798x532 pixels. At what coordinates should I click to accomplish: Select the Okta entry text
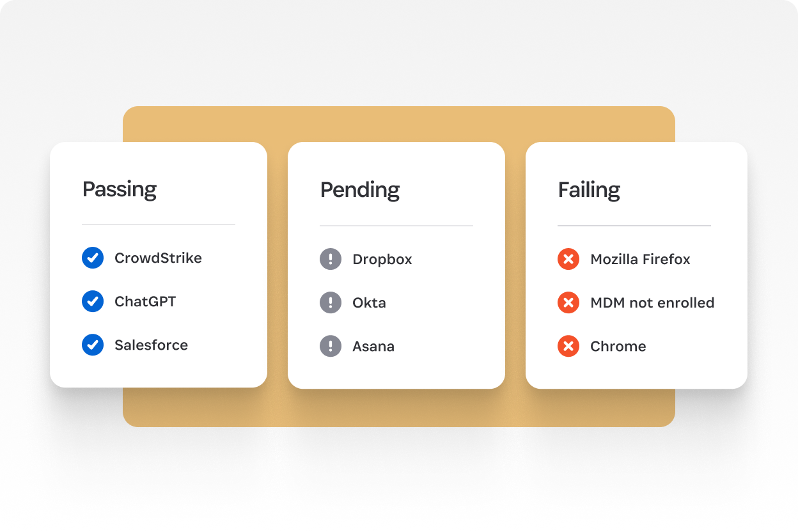[369, 302]
